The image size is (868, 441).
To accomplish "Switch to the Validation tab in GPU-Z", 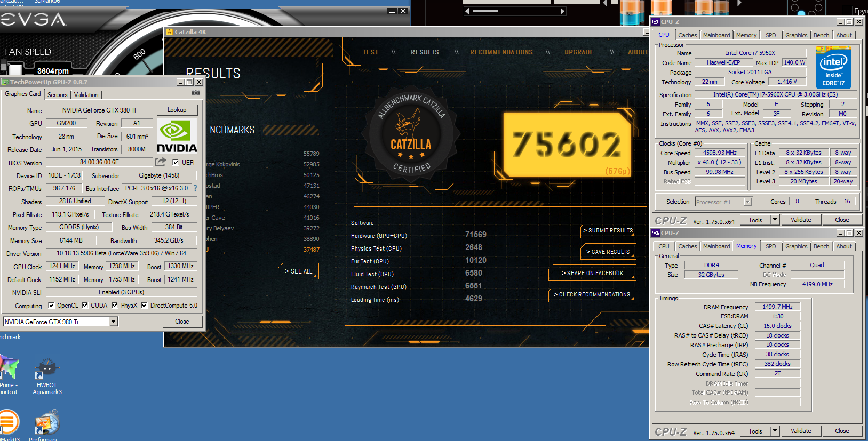I will pos(86,95).
